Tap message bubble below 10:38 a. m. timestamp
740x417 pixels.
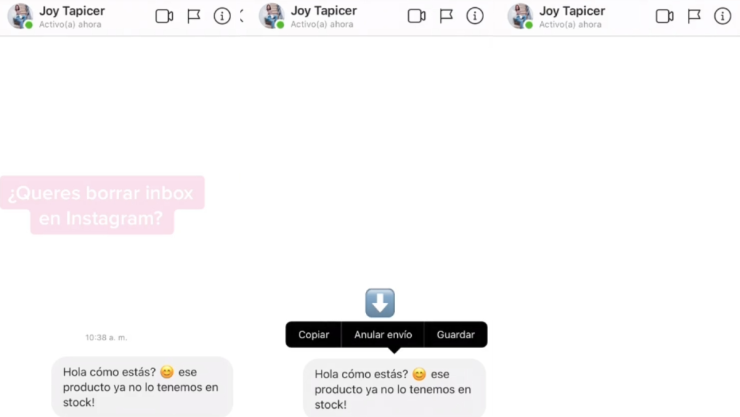(x=142, y=387)
